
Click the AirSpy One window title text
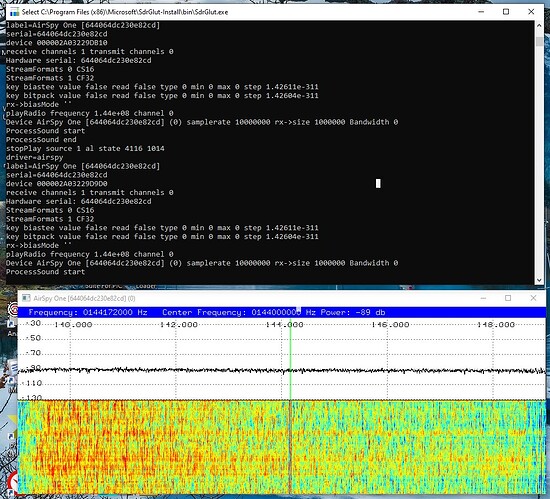pos(84,298)
